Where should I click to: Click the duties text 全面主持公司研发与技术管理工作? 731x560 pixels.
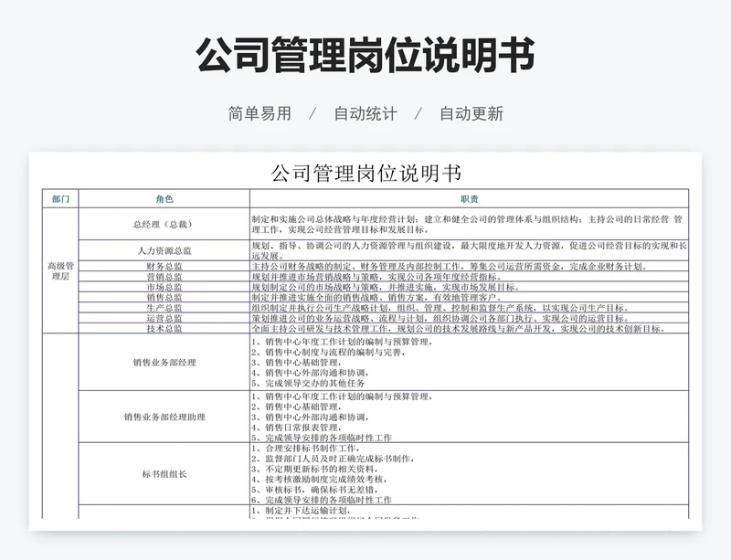pos(319,328)
